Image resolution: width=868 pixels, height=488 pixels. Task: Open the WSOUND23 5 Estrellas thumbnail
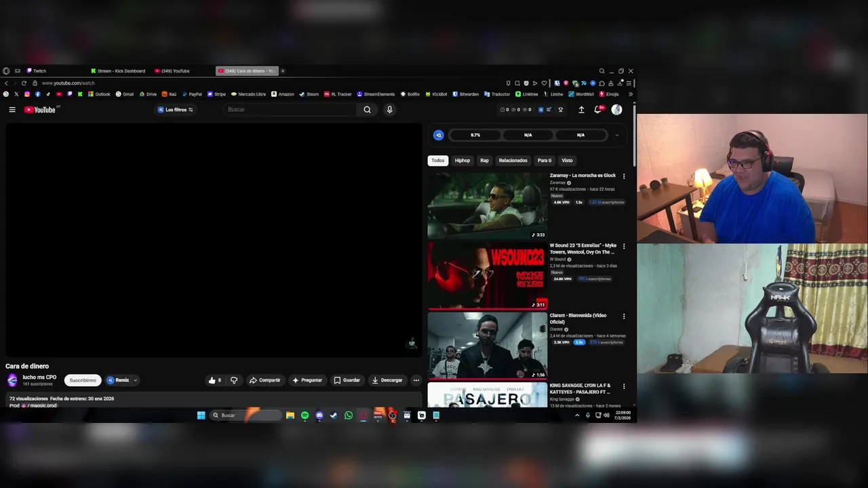(487, 275)
